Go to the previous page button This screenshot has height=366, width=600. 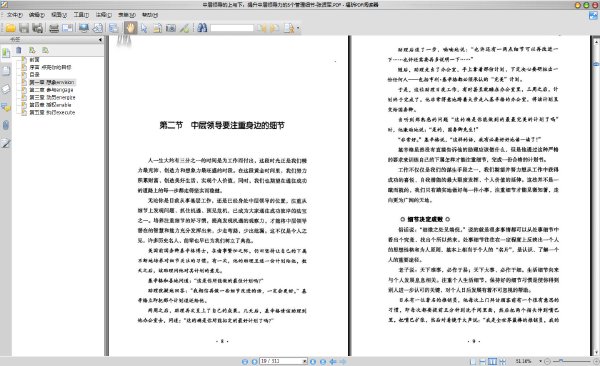[x=254, y=361]
